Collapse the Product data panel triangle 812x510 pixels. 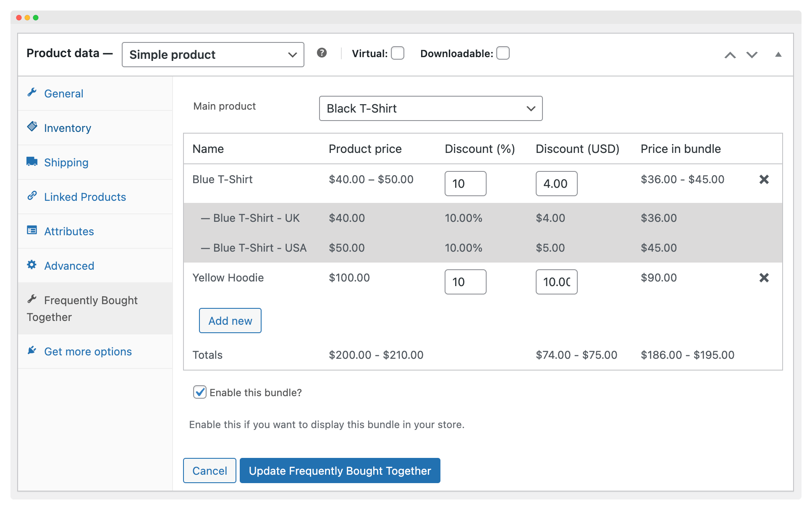click(778, 55)
